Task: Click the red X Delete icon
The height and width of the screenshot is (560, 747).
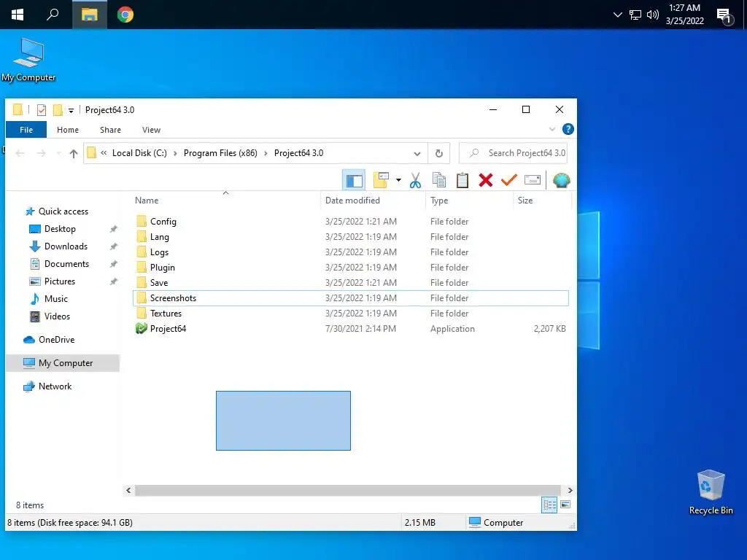Action: coord(485,181)
